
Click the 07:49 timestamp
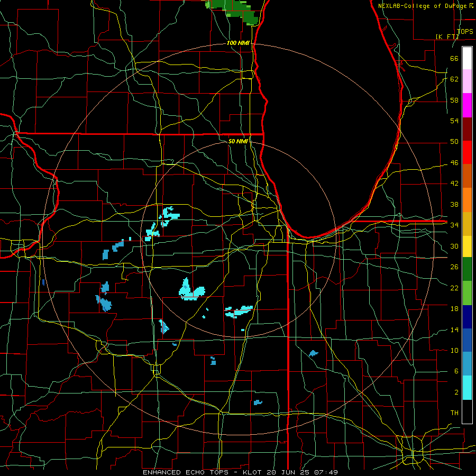(x=326, y=472)
